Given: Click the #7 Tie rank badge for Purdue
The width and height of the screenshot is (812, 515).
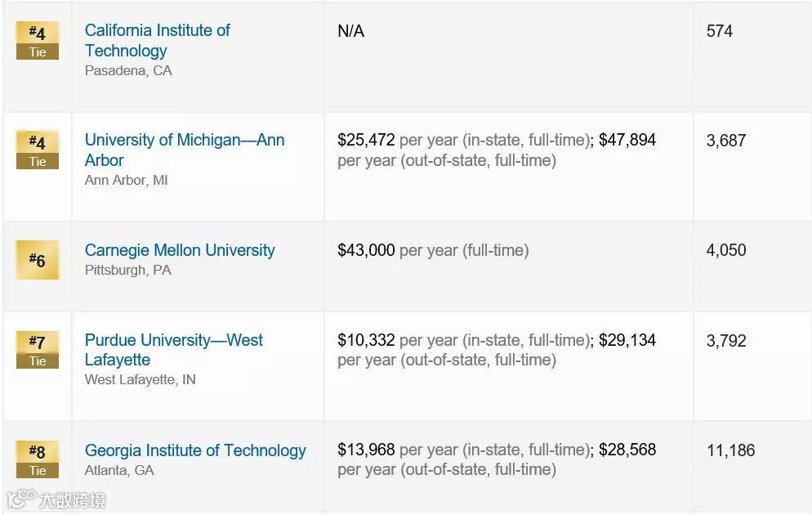Looking at the screenshot, I should [x=38, y=349].
